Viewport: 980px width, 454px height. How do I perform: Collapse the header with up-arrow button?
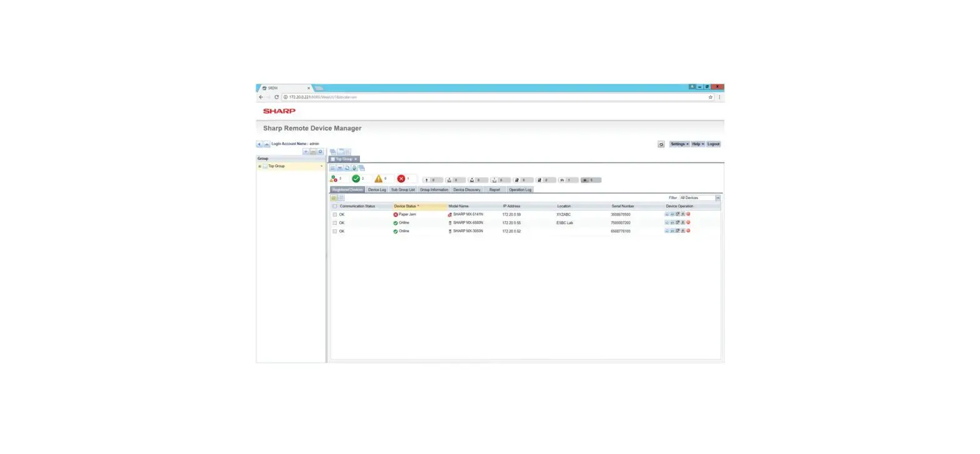tap(266, 144)
